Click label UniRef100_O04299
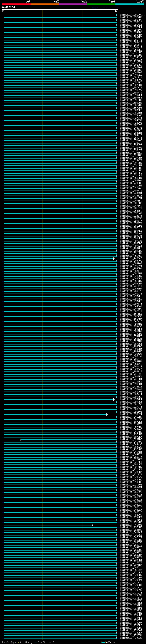The image size is (146, 644). coord(131,80)
